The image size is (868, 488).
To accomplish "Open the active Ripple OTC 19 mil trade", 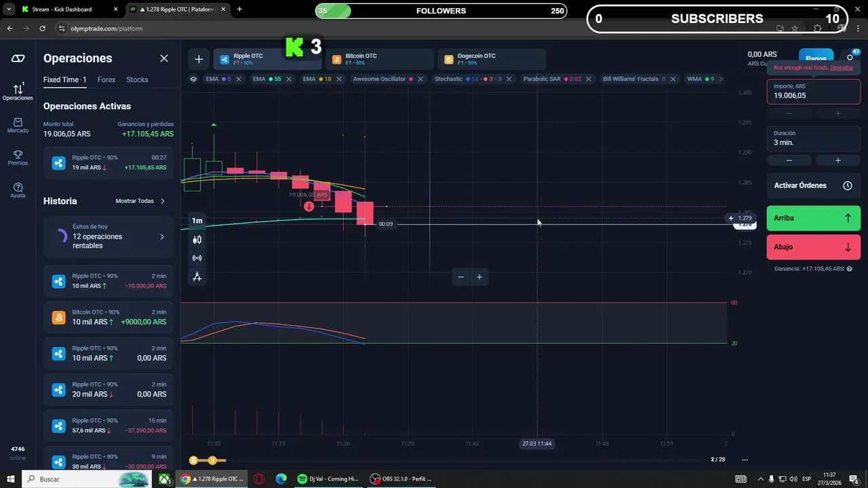I will click(x=108, y=163).
